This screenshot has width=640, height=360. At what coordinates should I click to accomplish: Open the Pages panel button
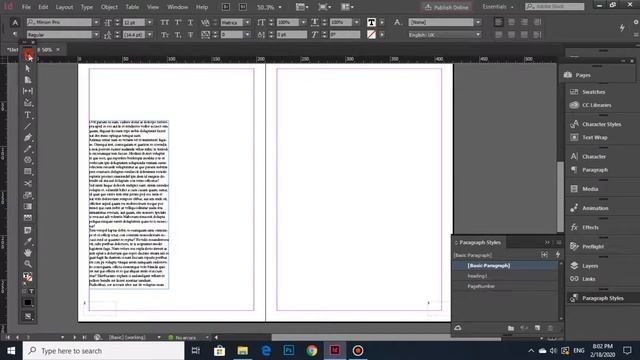coord(578,75)
